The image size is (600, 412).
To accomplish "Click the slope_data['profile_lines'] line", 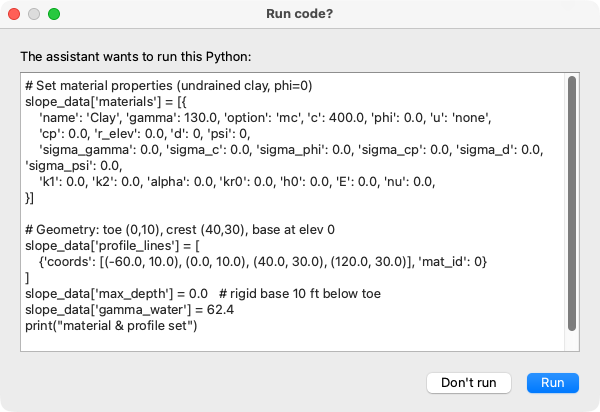I will coord(112,246).
